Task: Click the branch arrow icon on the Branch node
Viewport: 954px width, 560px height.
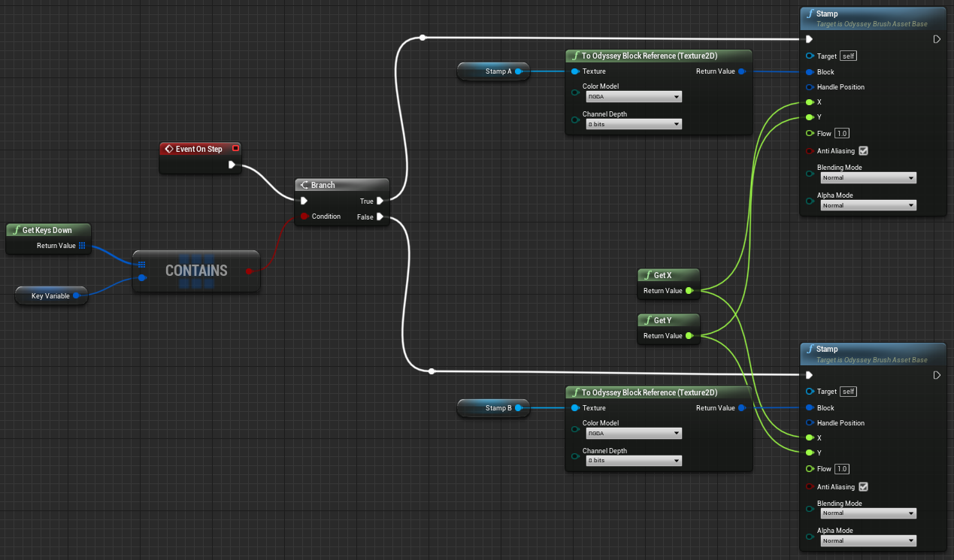Action: point(304,184)
